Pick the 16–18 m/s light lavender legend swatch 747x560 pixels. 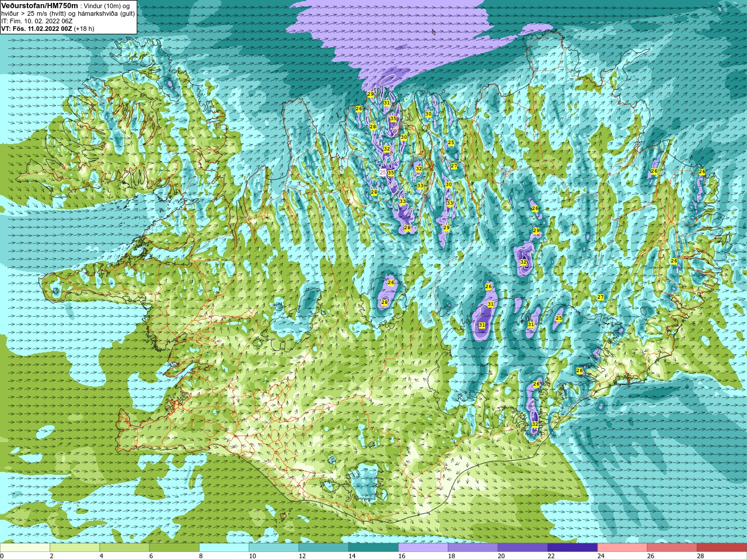(423, 548)
